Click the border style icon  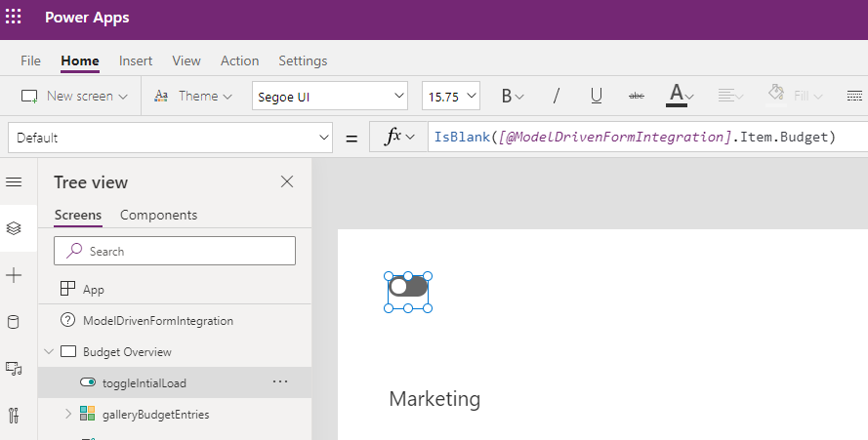point(854,97)
